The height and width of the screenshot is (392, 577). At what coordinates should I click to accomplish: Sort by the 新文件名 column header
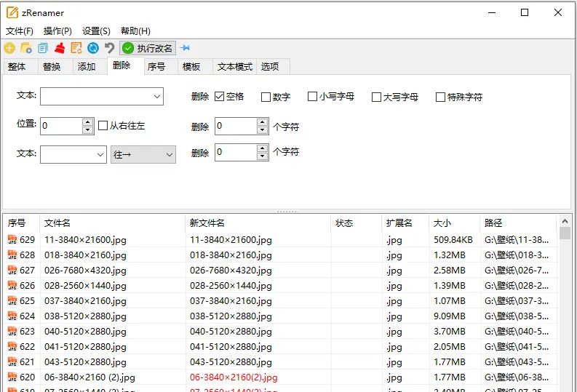coord(258,223)
